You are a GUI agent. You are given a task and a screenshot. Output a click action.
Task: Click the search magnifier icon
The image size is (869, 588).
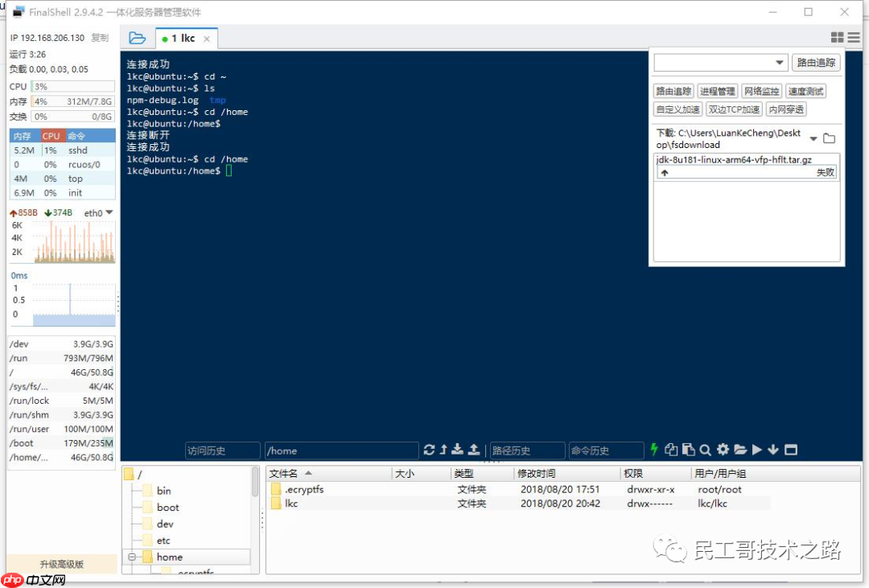click(x=705, y=450)
